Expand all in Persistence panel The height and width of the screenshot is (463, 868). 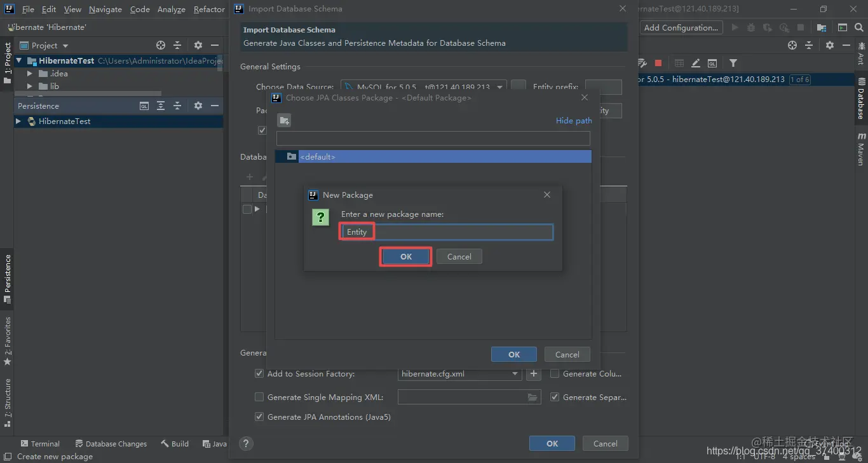[161, 106]
